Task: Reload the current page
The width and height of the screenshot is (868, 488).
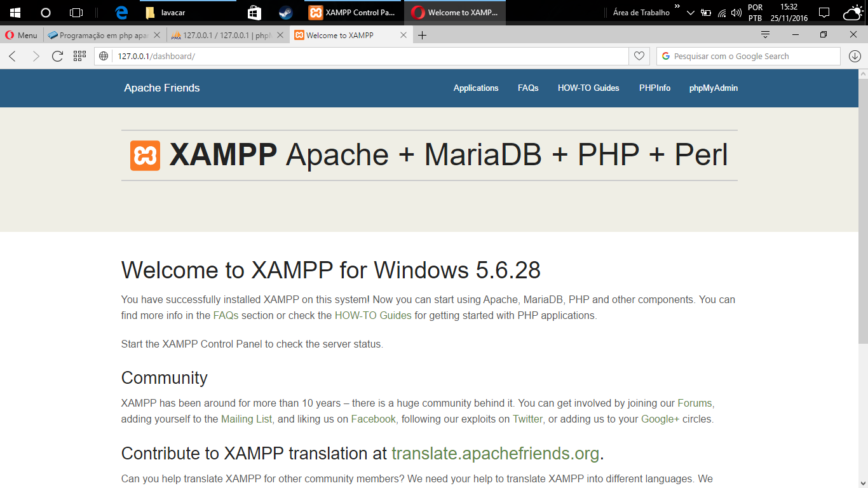Action: pos(57,56)
